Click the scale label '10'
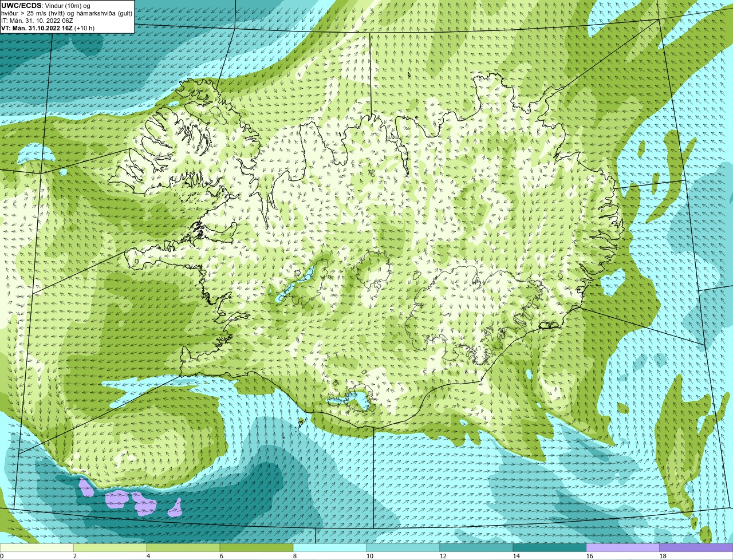This screenshot has height=560, width=733. coord(370,556)
